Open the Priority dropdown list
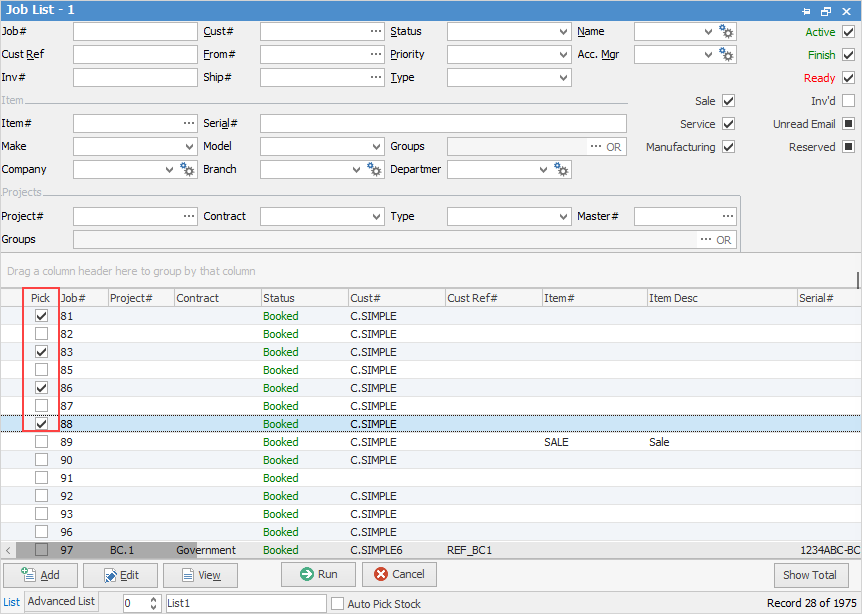This screenshot has width=862, height=614. pos(564,55)
